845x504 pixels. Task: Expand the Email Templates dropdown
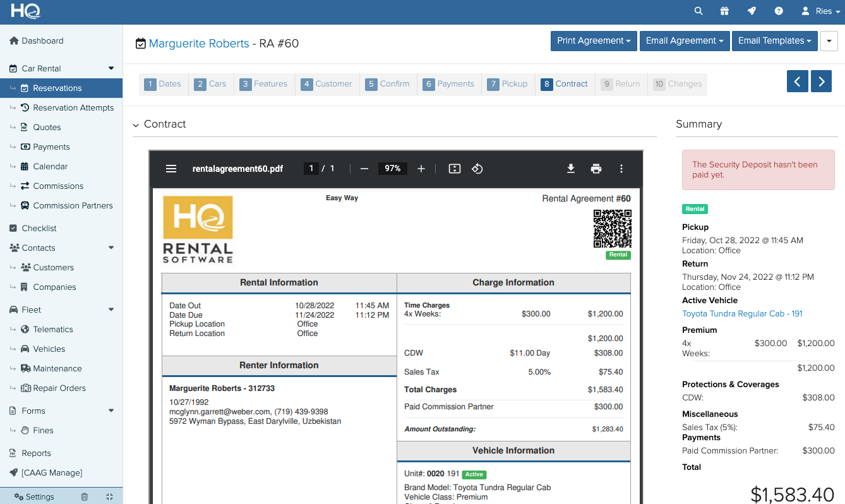point(774,41)
